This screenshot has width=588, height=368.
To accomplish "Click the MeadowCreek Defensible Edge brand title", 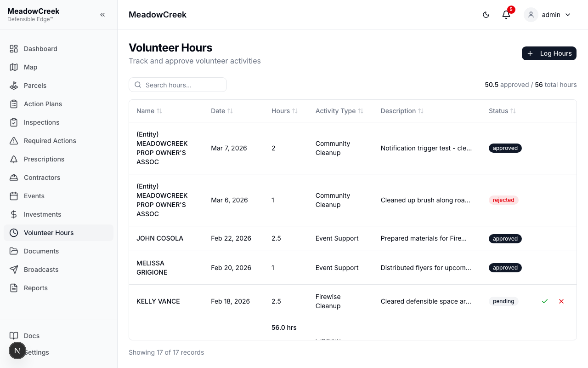I will point(34,15).
